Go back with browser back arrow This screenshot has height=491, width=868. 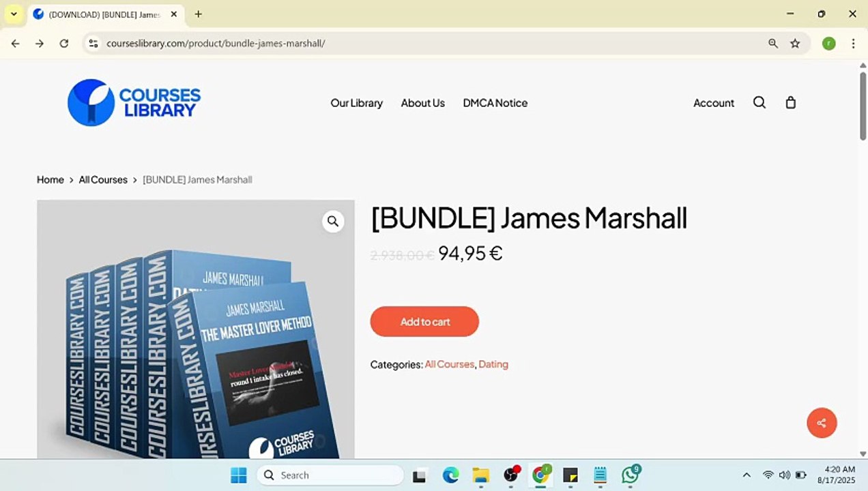(15, 43)
